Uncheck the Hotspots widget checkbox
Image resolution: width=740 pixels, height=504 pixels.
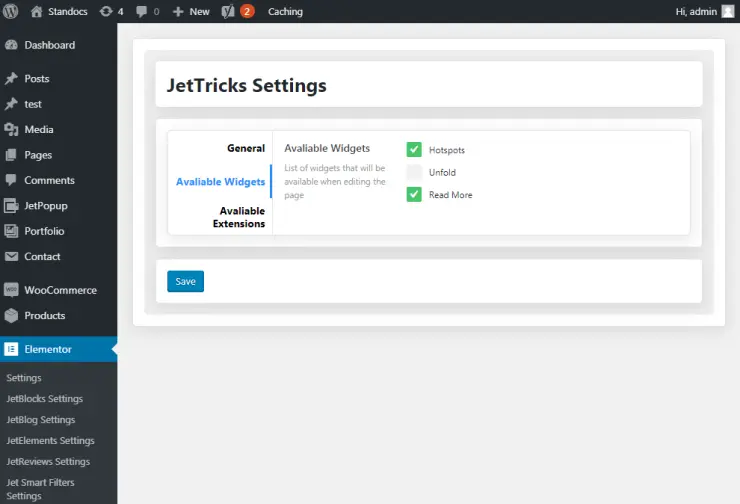point(414,150)
